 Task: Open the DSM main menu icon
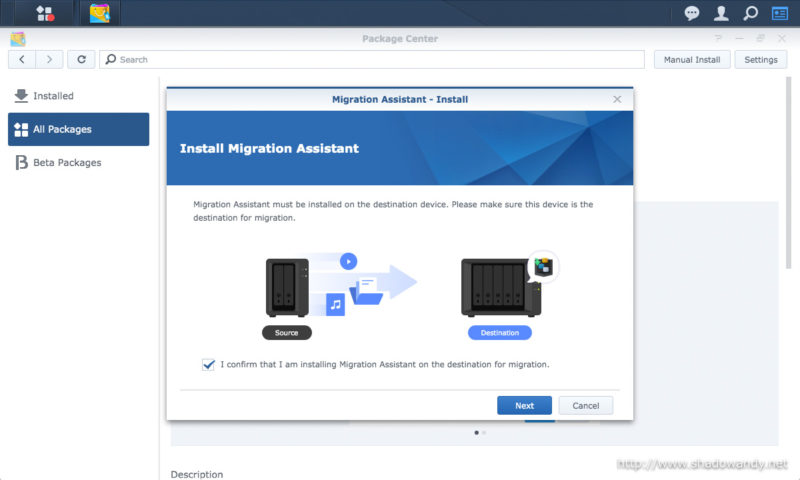pyautogui.click(x=45, y=13)
